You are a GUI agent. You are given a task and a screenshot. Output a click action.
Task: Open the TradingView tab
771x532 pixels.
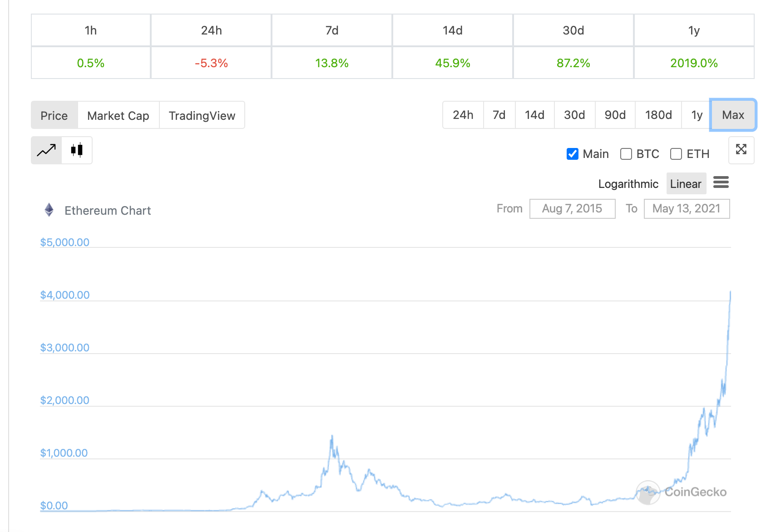point(202,115)
